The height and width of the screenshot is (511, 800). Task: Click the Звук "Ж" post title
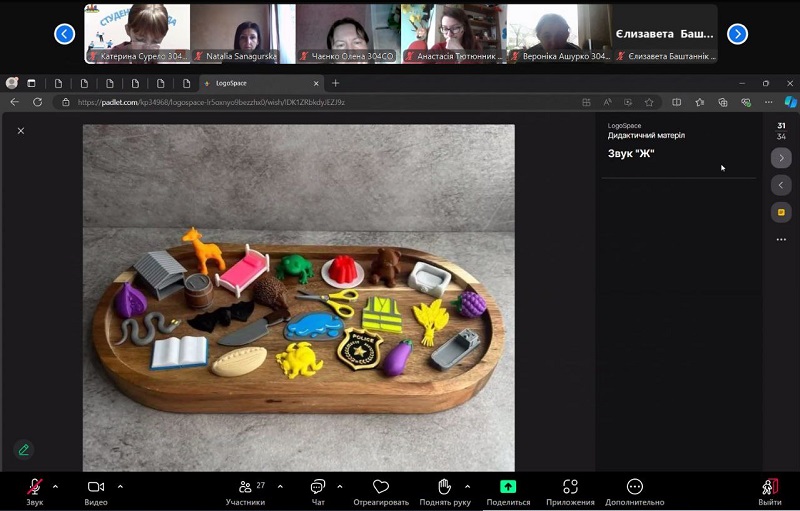click(x=631, y=154)
